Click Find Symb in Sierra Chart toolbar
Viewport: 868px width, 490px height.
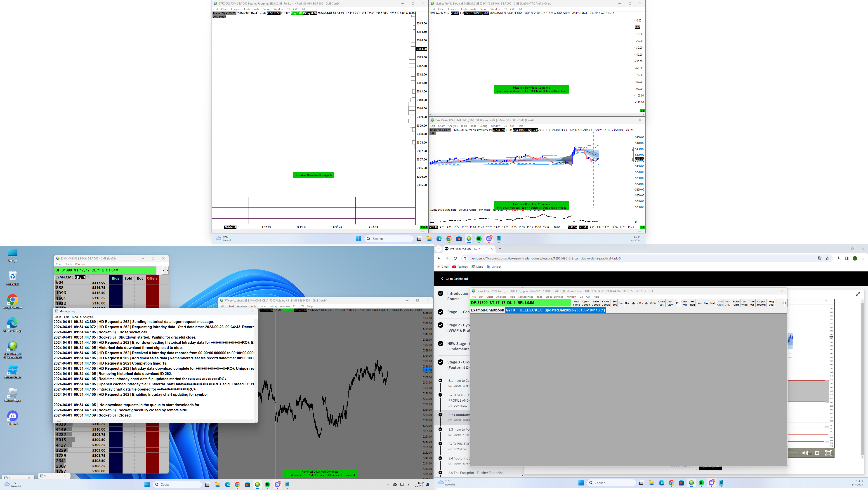click(576, 303)
